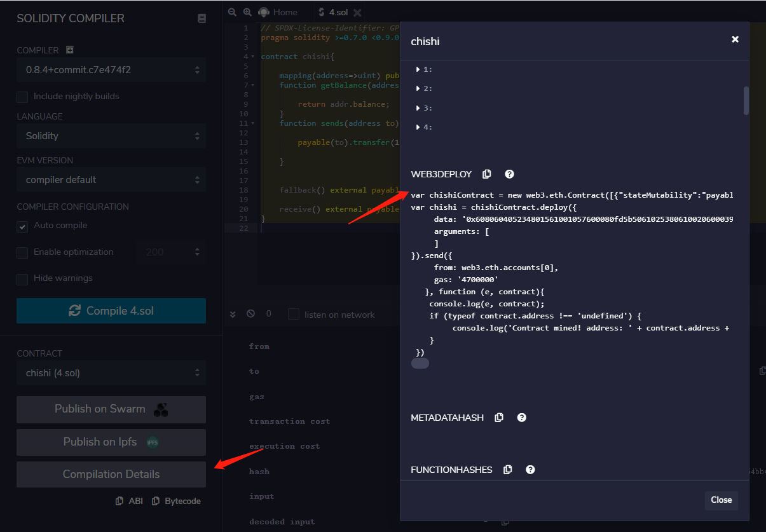
Task: Open help for the WEB3DEPLOY section
Action: [509, 174]
